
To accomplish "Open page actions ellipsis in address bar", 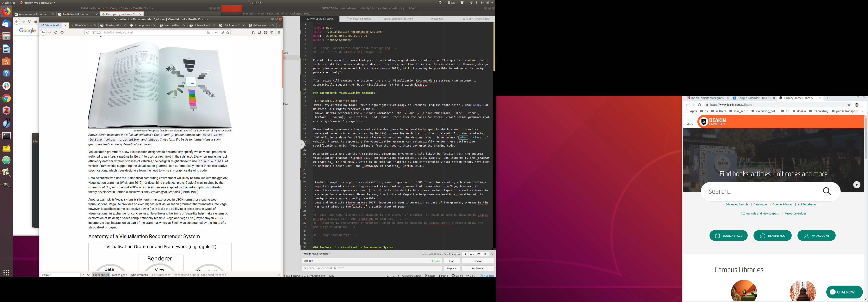I will coord(217,32).
